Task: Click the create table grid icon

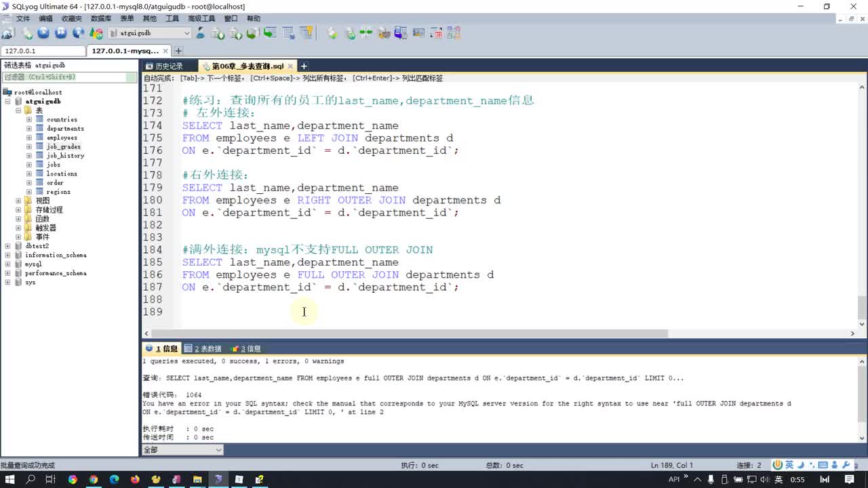Action: [288, 33]
